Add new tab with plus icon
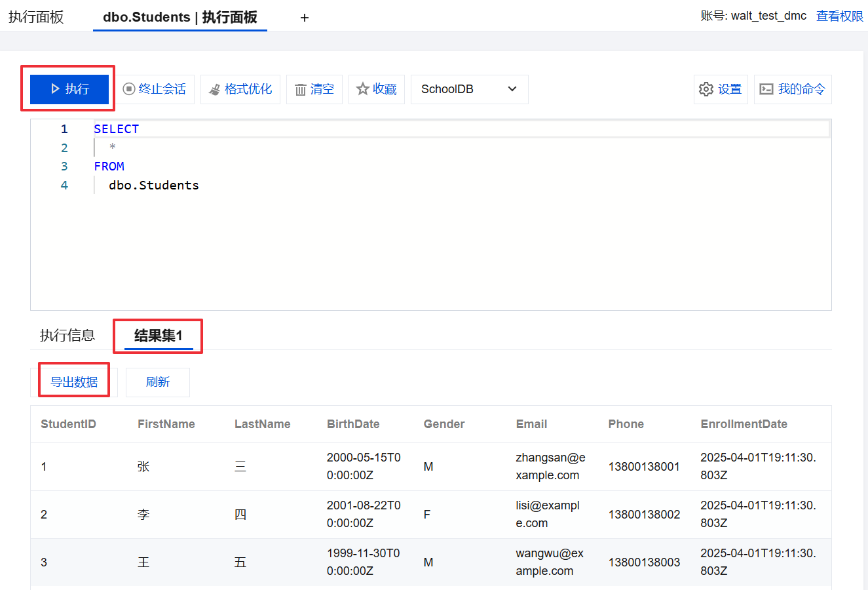The height and width of the screenshot is (590, 868). point(305,18)
